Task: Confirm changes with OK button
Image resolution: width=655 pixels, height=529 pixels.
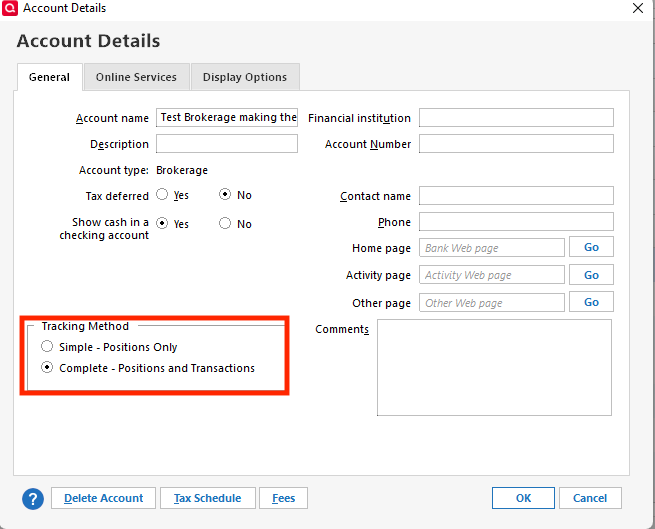Action: point(523,498)
